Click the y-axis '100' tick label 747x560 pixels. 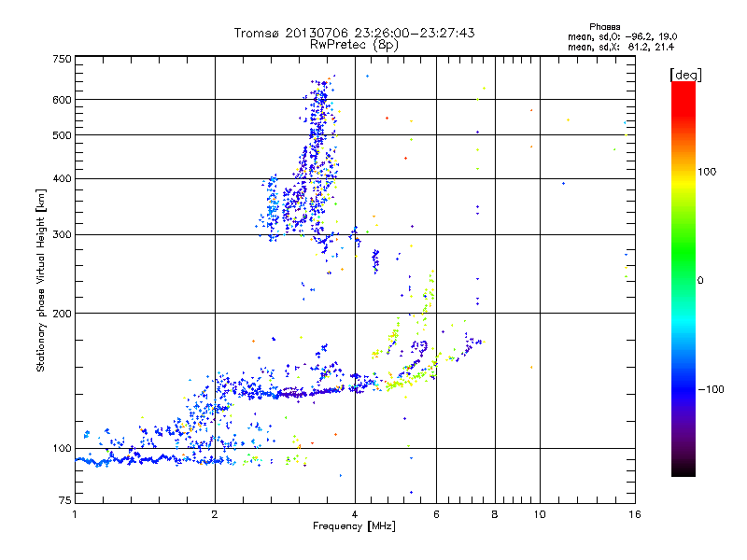pyautogui.click(x=62, y=449)
